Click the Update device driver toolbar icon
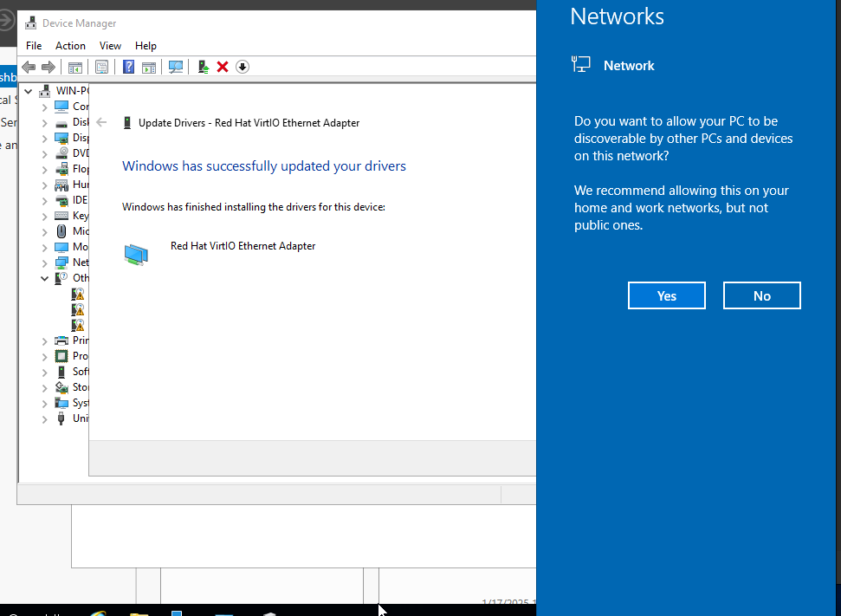Screen dimensions: 841x616 [204, 67]
